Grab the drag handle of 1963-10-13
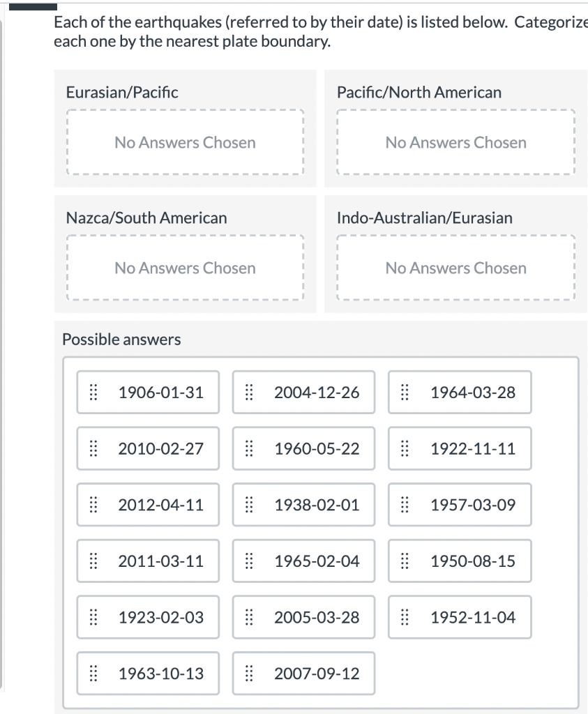 93,674
